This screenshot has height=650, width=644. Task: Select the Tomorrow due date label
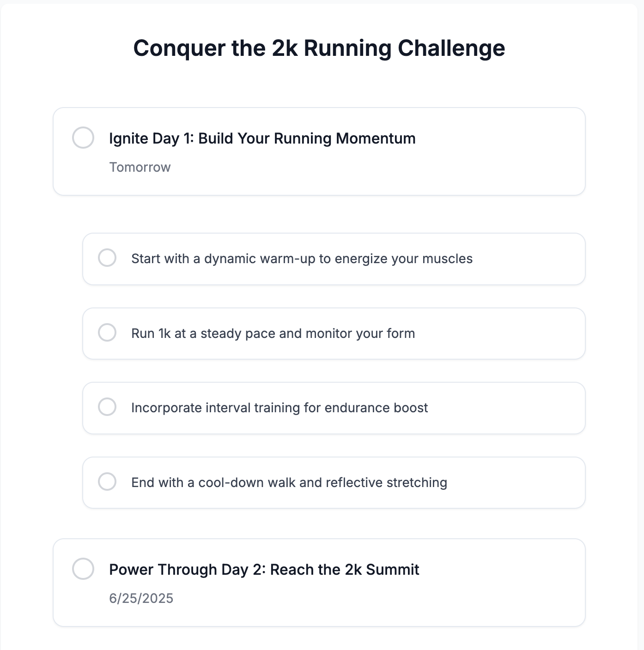[x=140, y=167]
